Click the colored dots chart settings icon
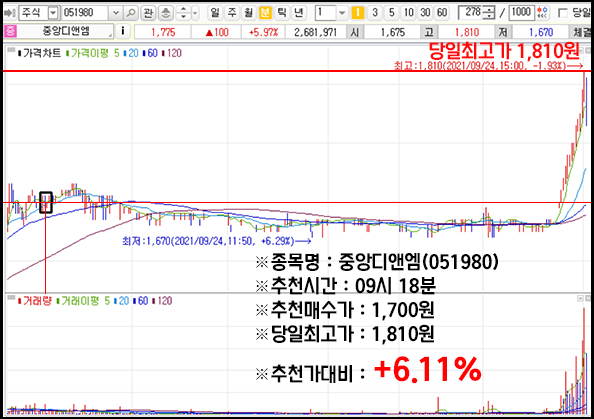 tap(542, 13)
